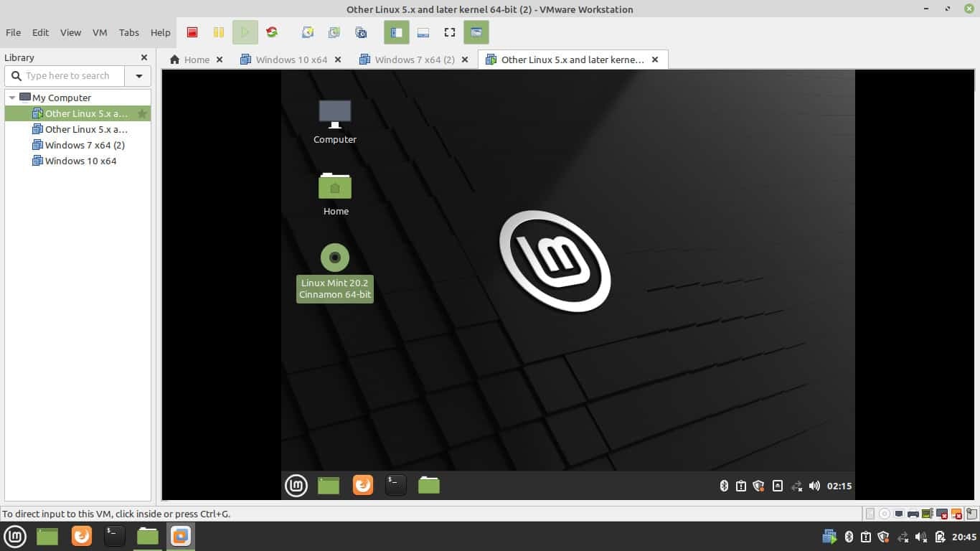Click the CD/DVD device status bar icon
Viewport: 980px width, 551px height.
[885, 514]
